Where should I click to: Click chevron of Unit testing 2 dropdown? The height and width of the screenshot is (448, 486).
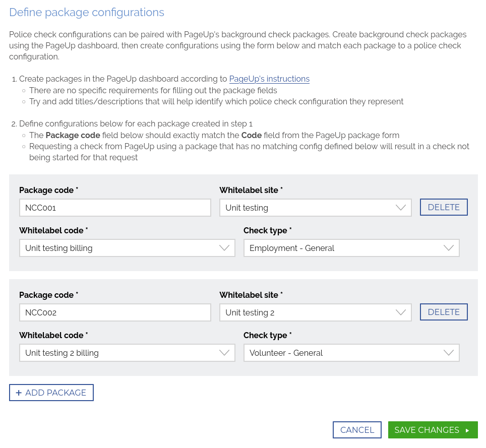point(401,312)
